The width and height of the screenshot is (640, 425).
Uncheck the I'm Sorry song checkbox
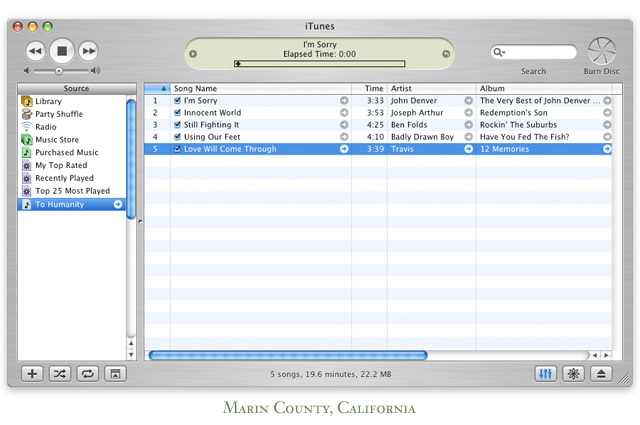pyautogui.click(x=177, y=100)
